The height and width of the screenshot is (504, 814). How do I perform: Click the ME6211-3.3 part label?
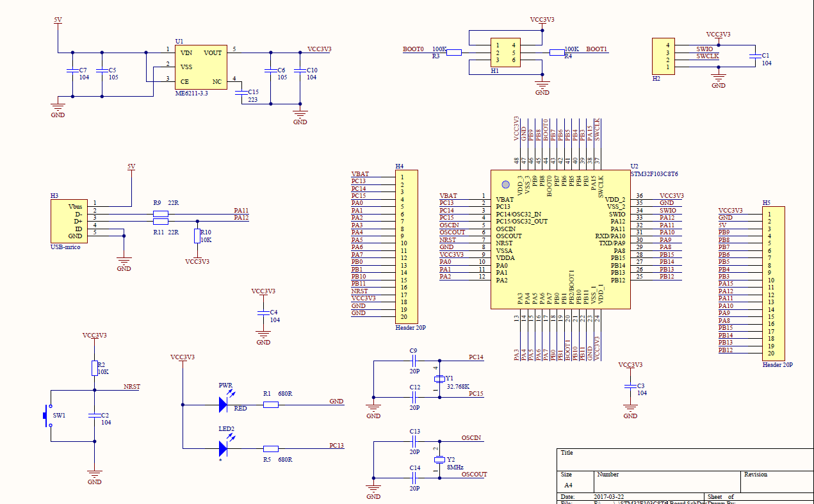(191, 93)
